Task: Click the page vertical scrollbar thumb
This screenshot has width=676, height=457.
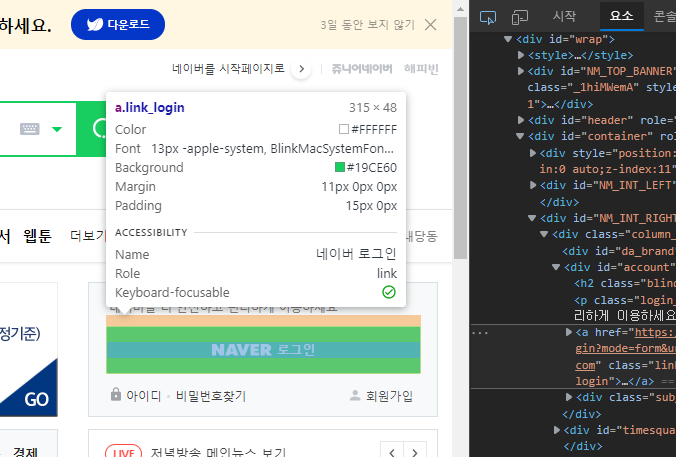Action: point(460,138)
